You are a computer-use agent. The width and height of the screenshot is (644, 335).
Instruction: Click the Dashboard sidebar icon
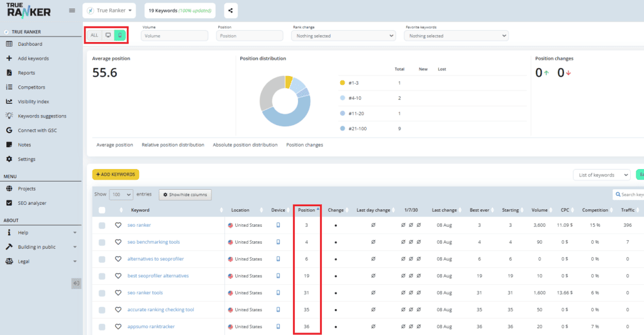coord(9,44)
